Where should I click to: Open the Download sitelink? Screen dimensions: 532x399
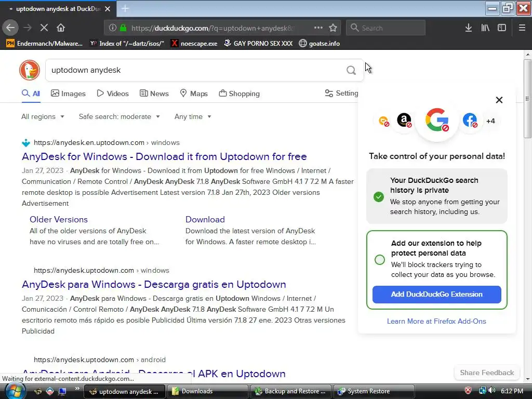(205, 220)
